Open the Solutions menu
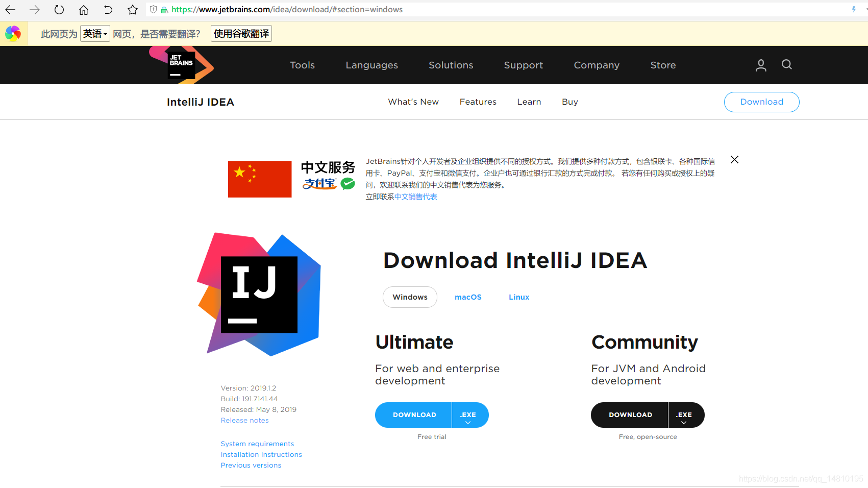This screenshot has height=488, width=868. (x=451, y=65)
